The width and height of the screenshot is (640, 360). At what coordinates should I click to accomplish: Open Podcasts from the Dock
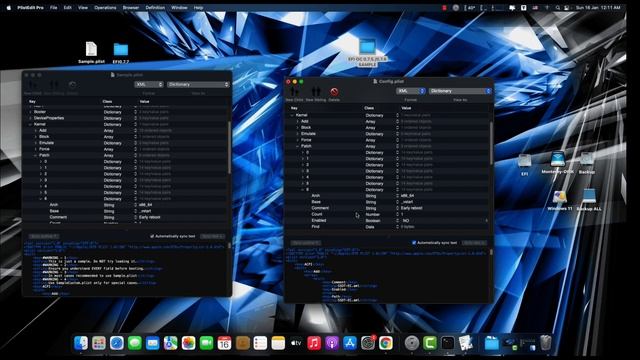click(332, 343)
